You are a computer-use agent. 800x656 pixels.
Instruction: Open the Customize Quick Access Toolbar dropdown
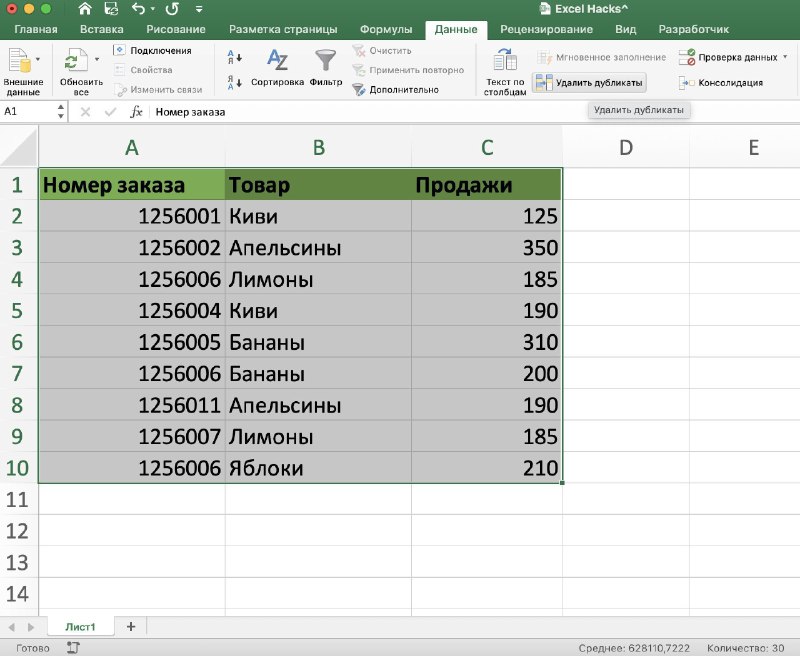pyautogui.click(x=199, y=9)
